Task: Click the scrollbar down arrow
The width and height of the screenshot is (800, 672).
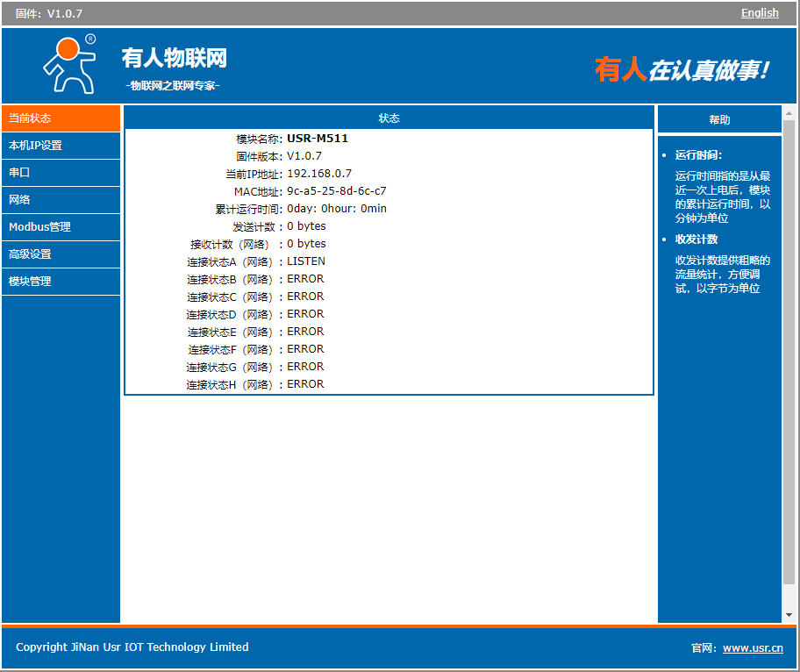Action: coord(789,615)
